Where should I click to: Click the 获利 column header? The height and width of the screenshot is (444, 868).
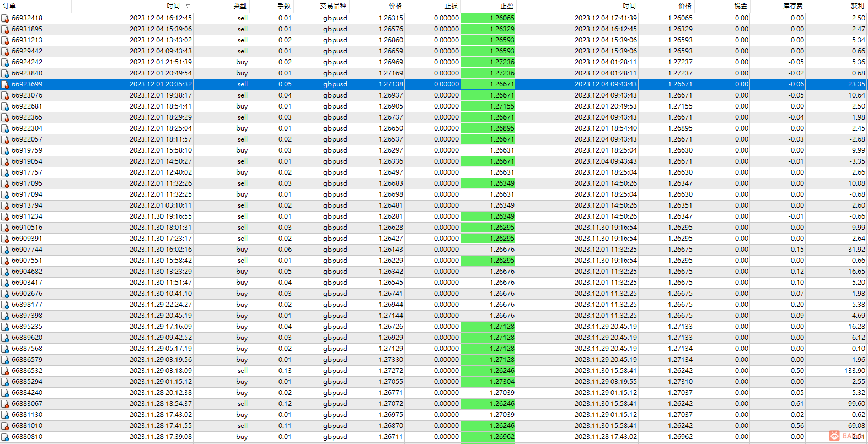pos(858,6)
